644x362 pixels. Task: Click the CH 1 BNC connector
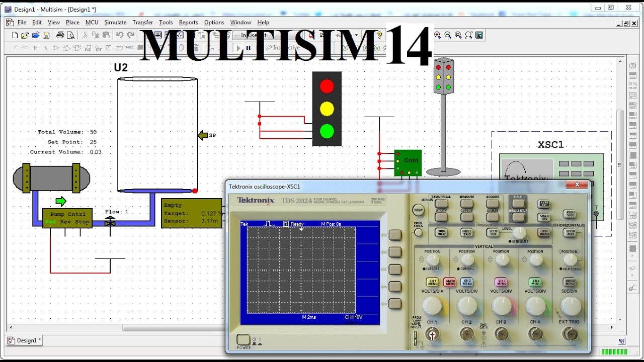coord(432,333)
